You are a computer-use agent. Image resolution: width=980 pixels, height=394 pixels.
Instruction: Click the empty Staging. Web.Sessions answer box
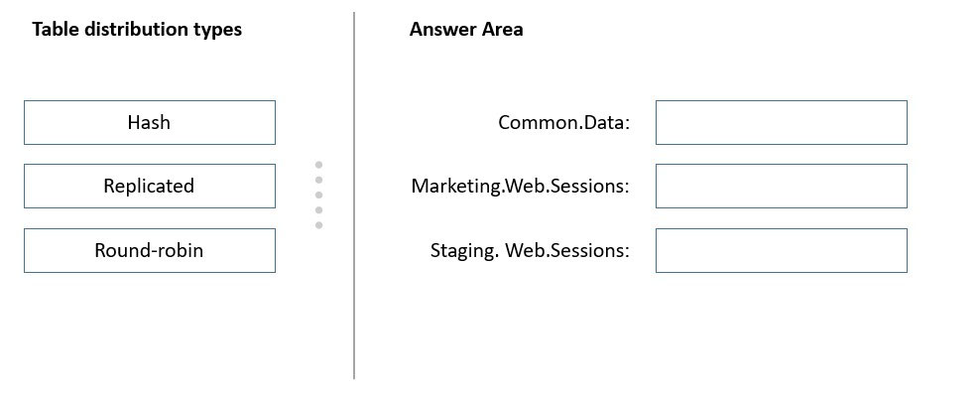(782, 250)
